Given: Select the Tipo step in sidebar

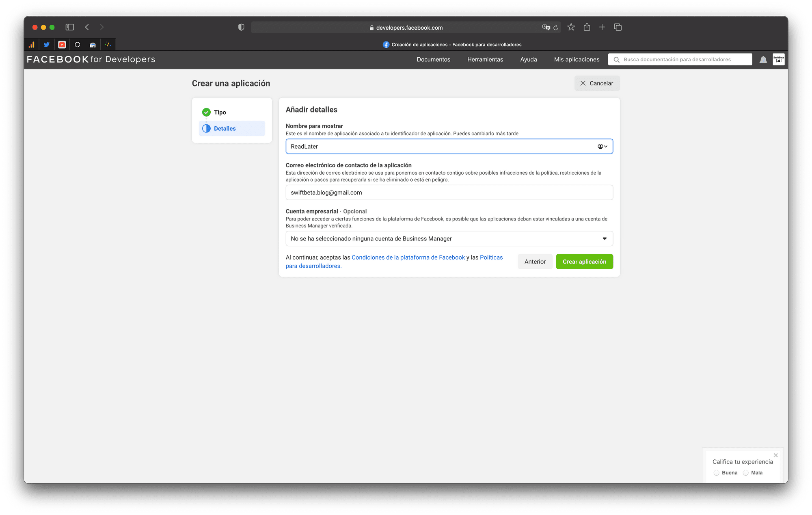Looking at the screenshot, I should point(232,112).
